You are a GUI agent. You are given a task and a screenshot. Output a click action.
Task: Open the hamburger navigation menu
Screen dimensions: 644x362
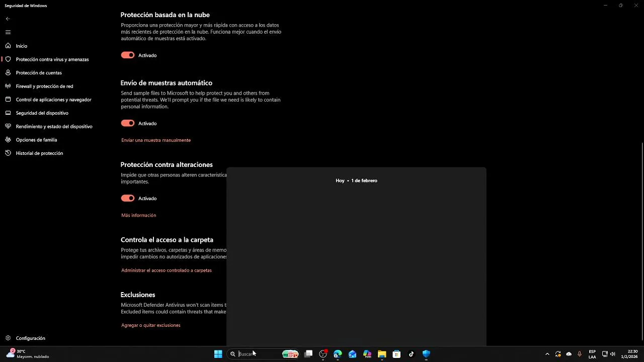pos(8,32)
